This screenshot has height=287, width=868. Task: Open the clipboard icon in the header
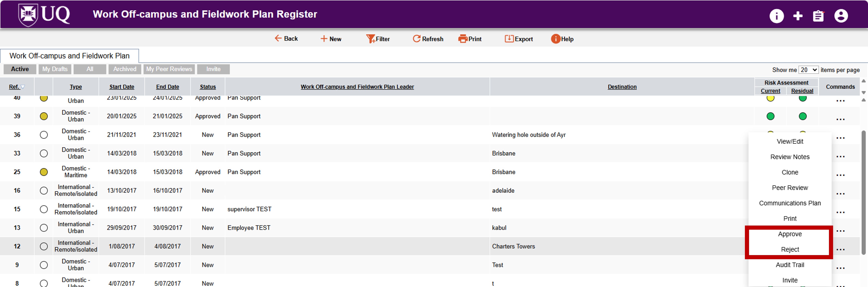[x=818, y=16]
